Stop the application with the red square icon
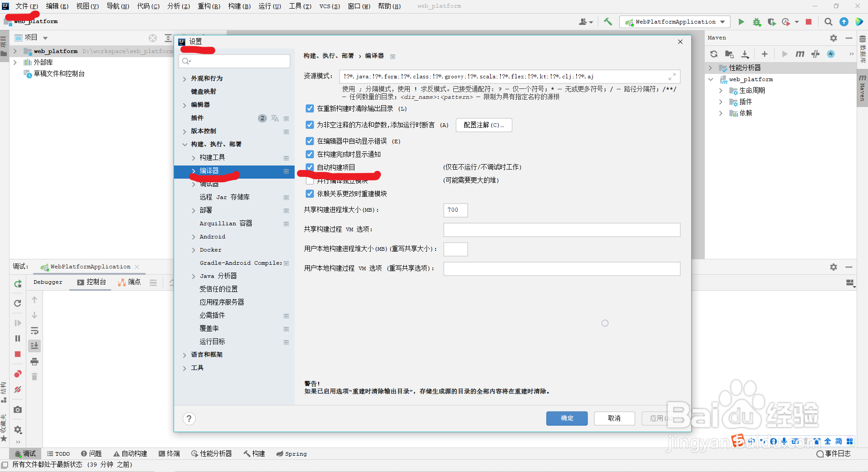Image resolution: width=868 pixels, height=472 pixels. tap(809, 21)
